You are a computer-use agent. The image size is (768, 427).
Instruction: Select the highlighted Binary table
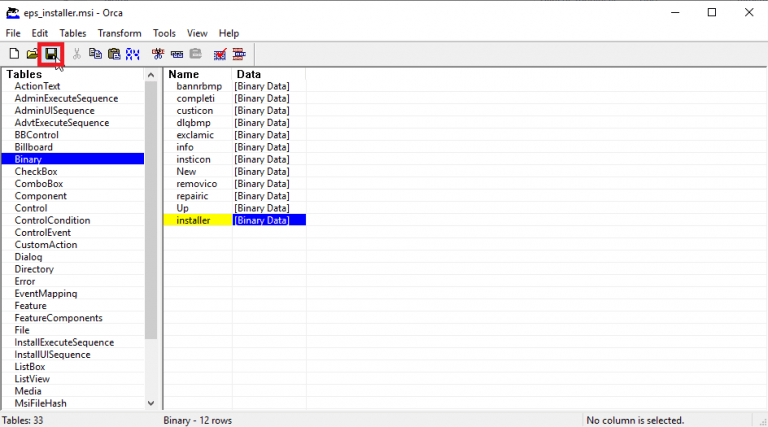click(73, 159)
